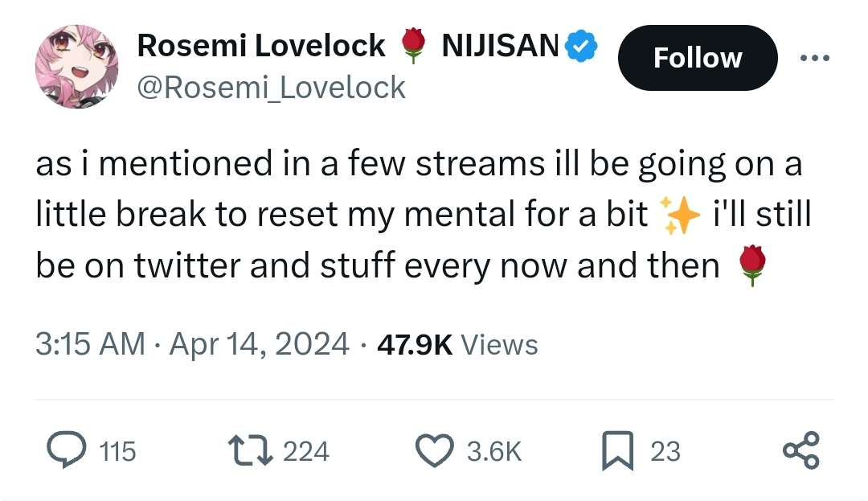Viewport: 868px width, 501px height.
Task: Click the blue verified badge
Action: 581,47
